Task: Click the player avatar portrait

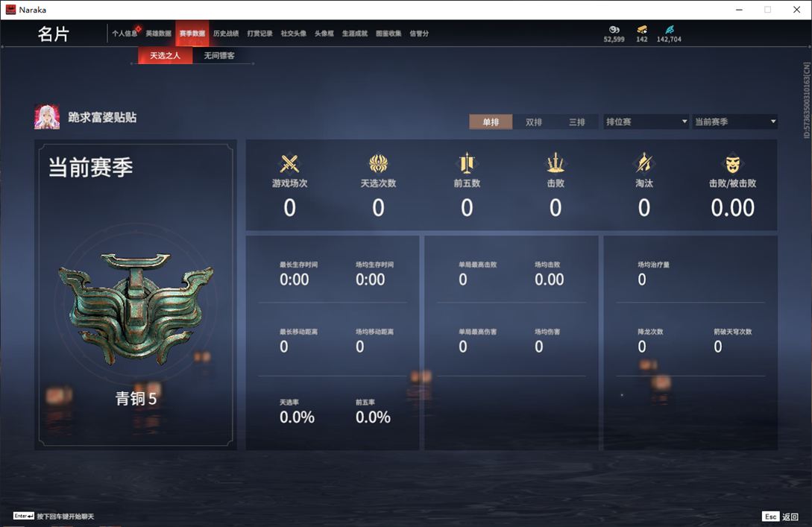Action: tap(47, 116)
